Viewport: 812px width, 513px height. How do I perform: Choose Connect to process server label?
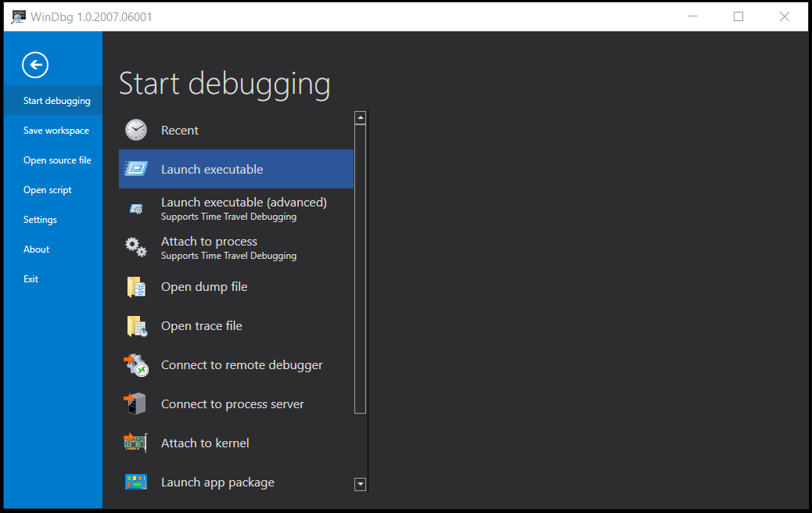click(x=232, y=404)
